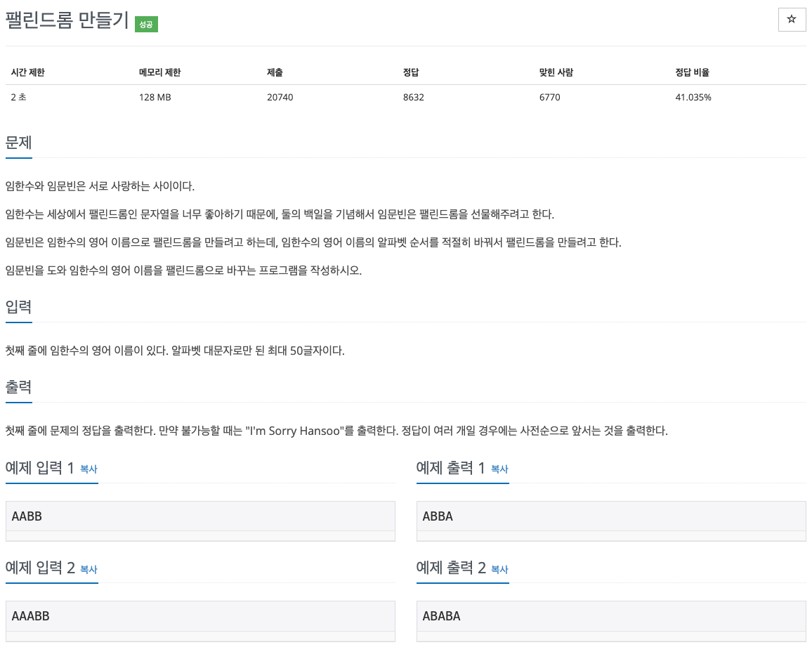Copy example input 1 via 복사 link
This screenshot has height=652, width=812.
[89, 469]
